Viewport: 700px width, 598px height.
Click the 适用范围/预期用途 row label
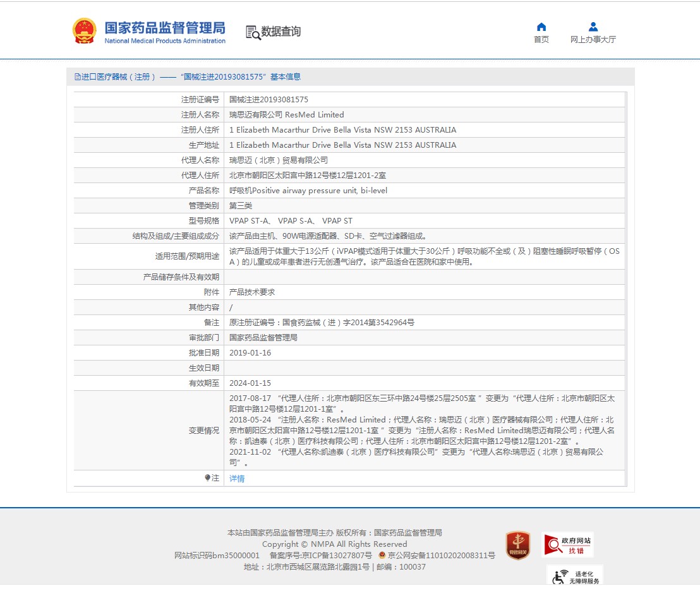click(x=187, y=256)
